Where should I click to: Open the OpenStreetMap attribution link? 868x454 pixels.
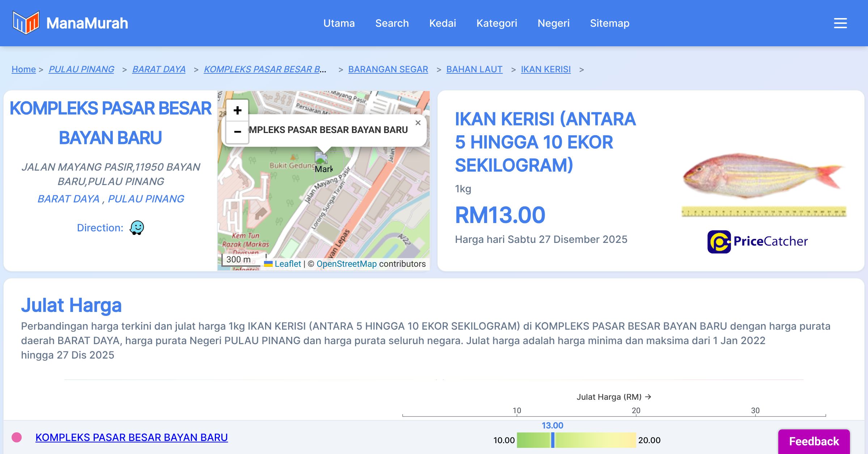pyautogui.click(x=346, y=264)
